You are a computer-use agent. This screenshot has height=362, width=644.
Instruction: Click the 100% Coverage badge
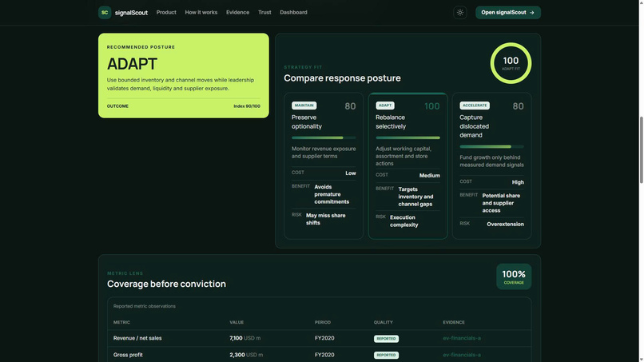514,276
